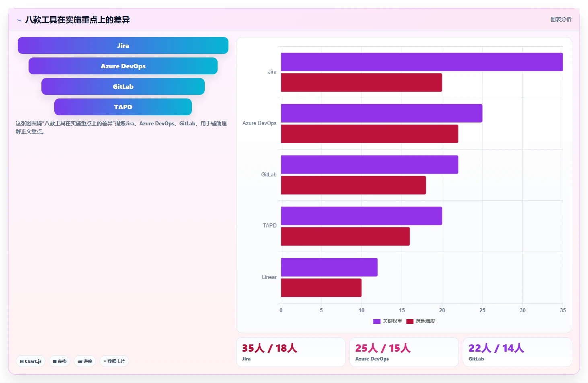The width and height of the screenshot is (588, 383).
Task: Click Azure DevOps's purple 关键权重 chart bar
Action: (382, 113)
